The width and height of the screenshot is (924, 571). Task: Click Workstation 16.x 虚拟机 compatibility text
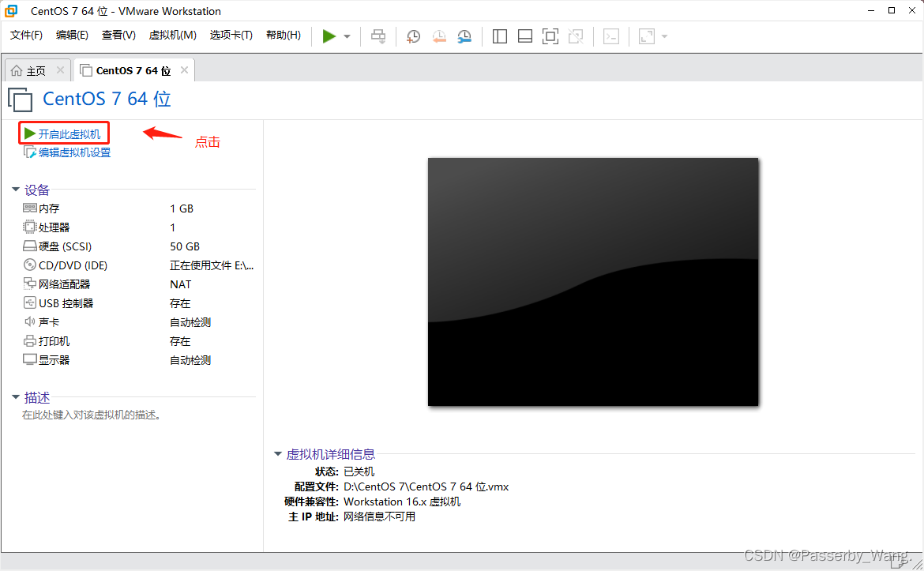(402, 502)
